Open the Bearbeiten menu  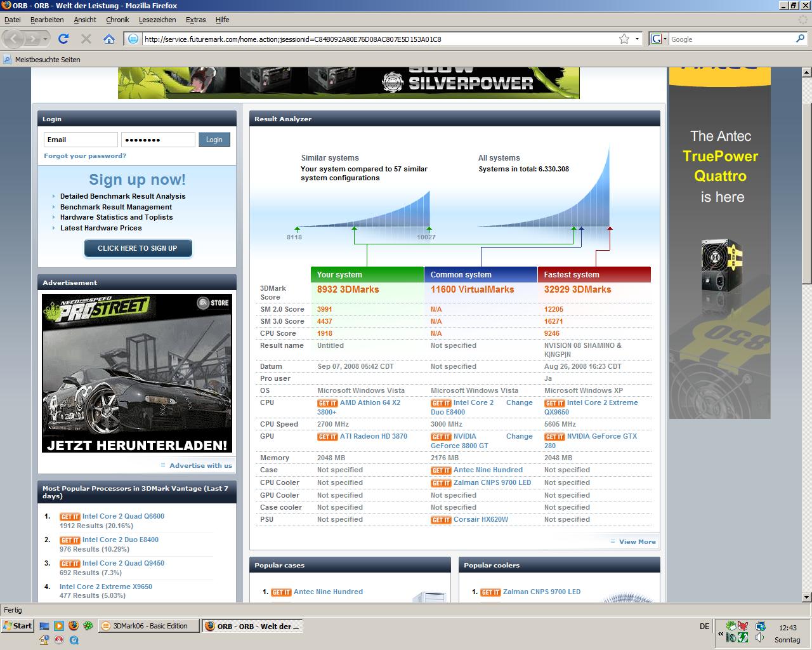coord(47,20)
